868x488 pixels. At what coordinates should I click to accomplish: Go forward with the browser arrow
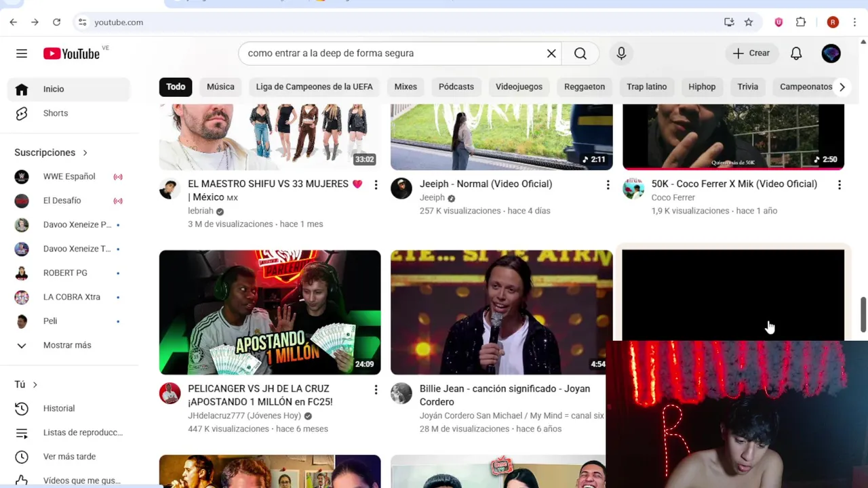click(35, 22)
